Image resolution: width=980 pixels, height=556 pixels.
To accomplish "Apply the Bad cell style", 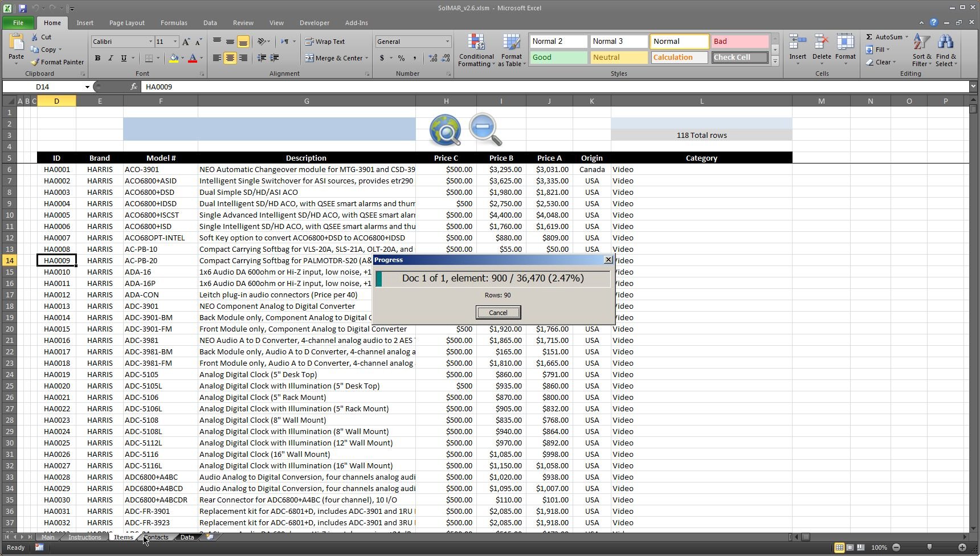I will tap(740, 42).
